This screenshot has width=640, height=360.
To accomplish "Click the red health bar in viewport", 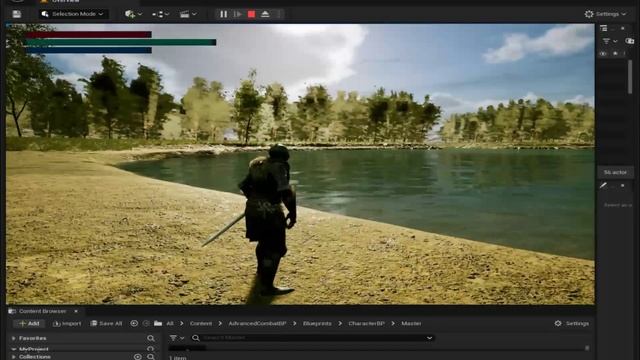I will [x=89, y=35].
